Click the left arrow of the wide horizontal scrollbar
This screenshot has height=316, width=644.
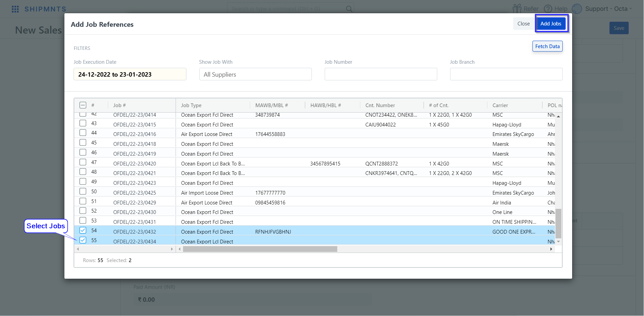180,249
